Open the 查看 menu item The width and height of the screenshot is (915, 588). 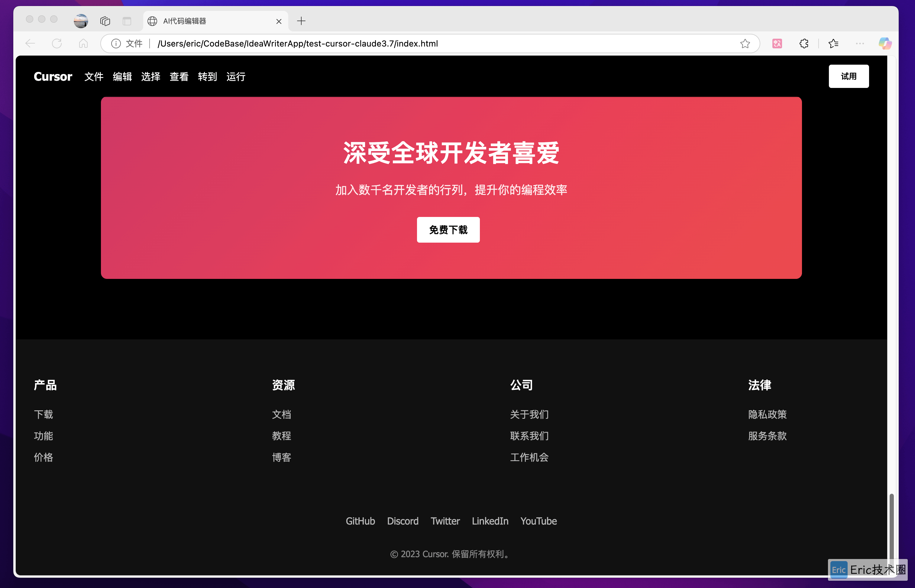click(x=179, y=77)
